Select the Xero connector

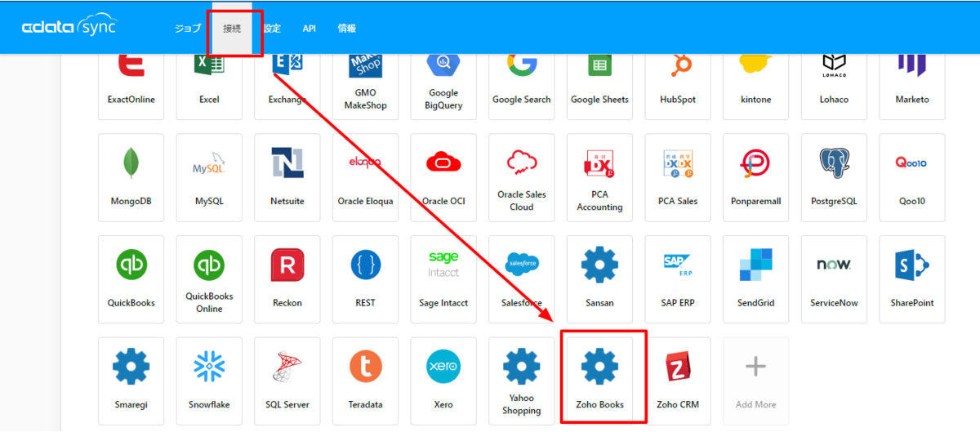[x=443, y=381]
